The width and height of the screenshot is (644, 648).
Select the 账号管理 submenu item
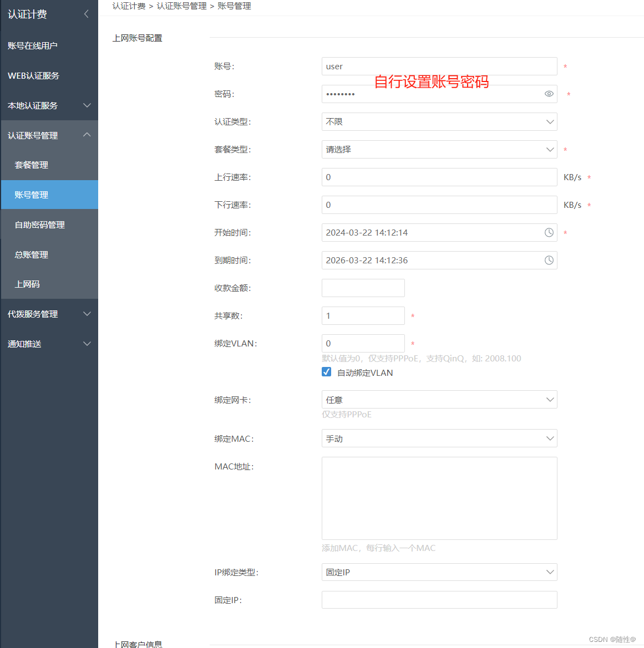[49, 195]
